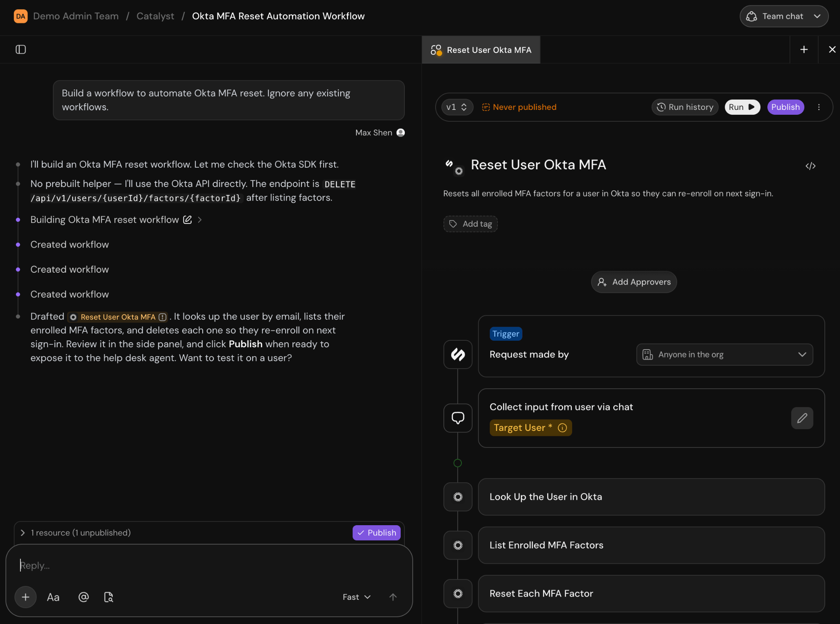Open the v1 version selector
Image resolution: width=840 pixels, height=624 pixels.
[457, 107]
